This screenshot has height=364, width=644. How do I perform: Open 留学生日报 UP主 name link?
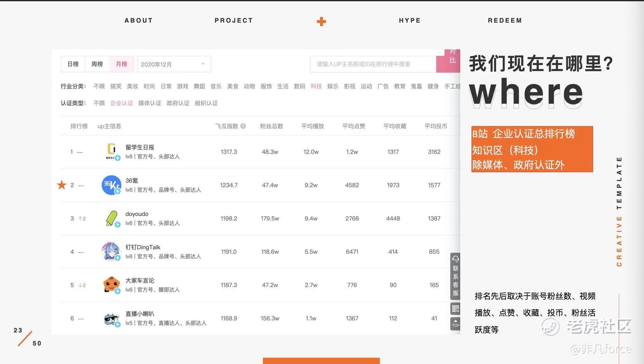pyautogui.click(x=140, y=147)
